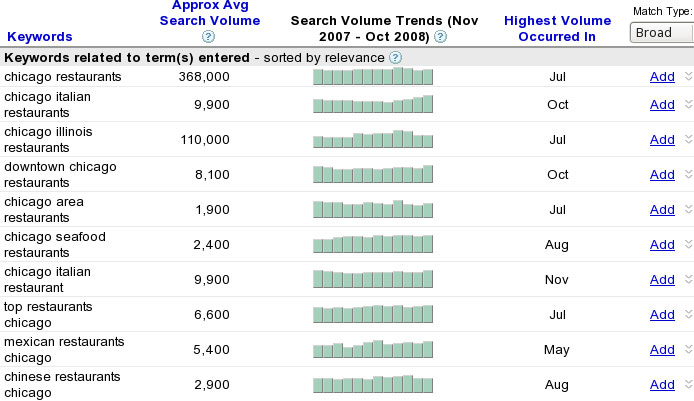Select search volume value 5,400
This screenshot has height=401, width=694.
click(212, 350)
